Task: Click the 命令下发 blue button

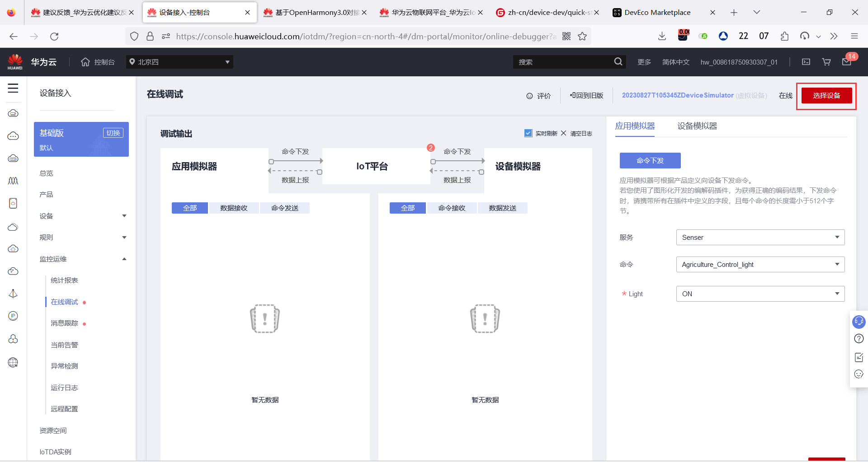Action: point(650,160)
